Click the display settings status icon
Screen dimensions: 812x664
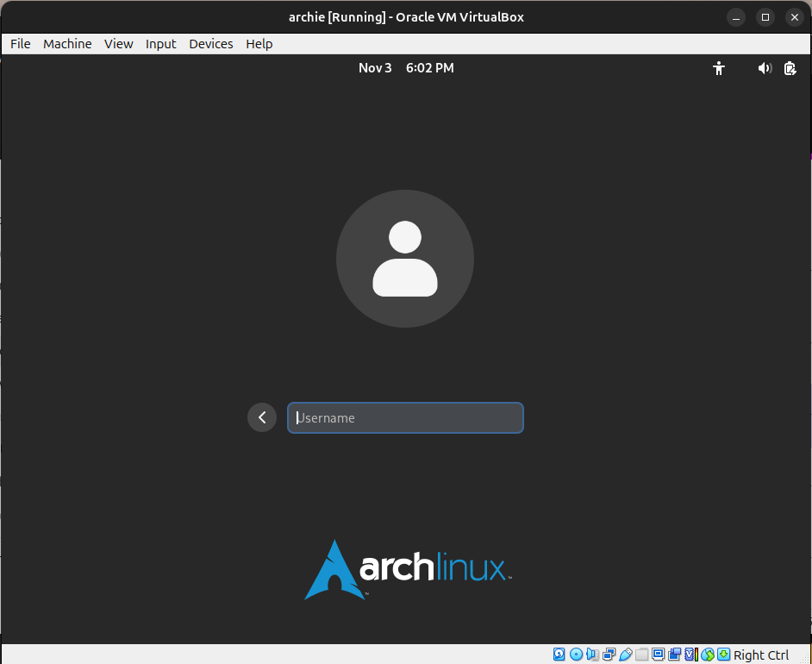659,655
